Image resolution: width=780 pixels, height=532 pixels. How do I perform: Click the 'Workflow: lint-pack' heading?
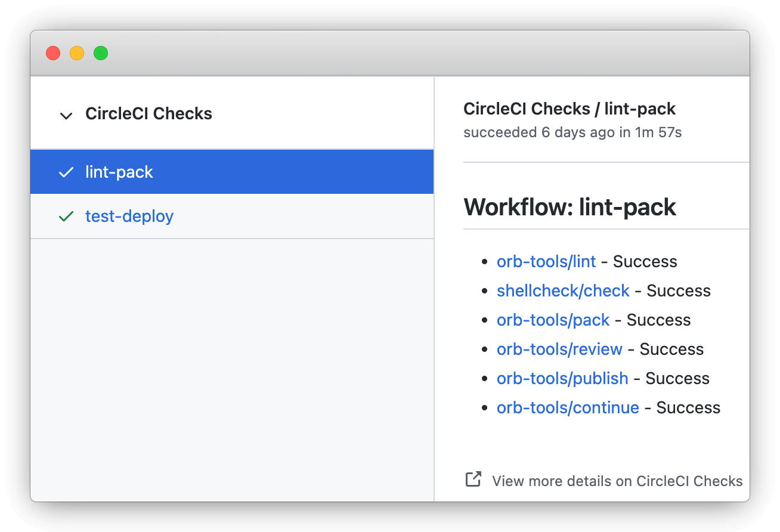click(x=569, y=207)
